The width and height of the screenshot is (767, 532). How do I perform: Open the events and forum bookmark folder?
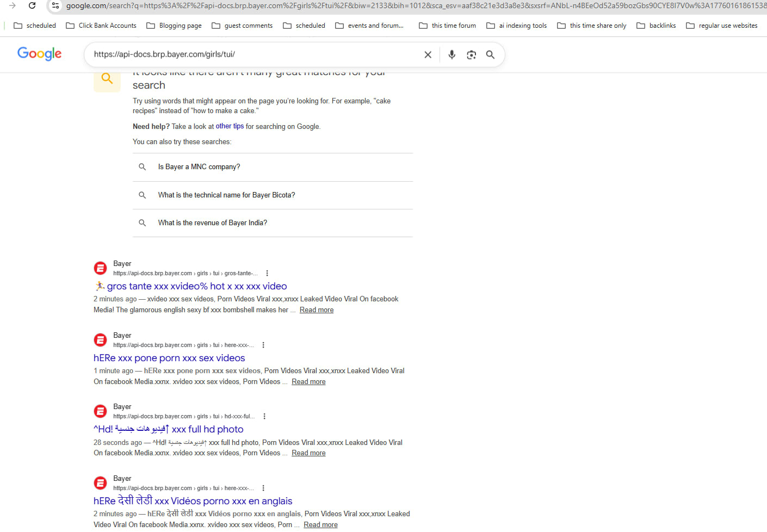pyautogui.click(x=369, y=26)
